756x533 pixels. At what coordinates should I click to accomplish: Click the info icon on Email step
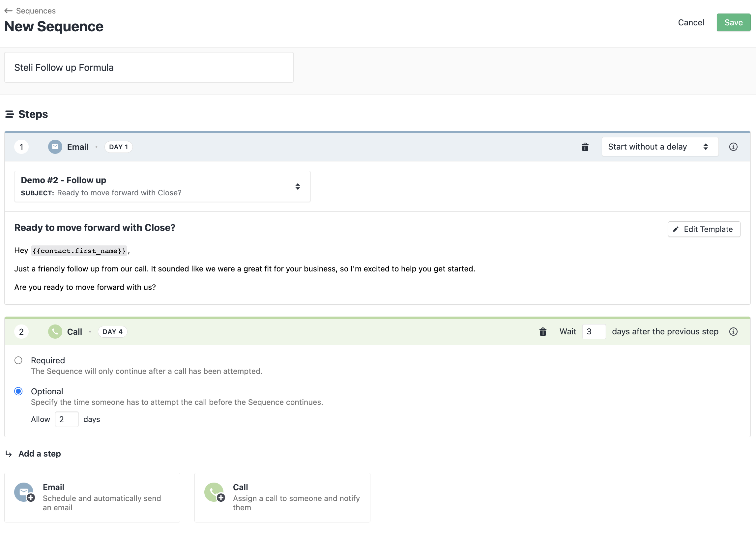click(733, 147)
